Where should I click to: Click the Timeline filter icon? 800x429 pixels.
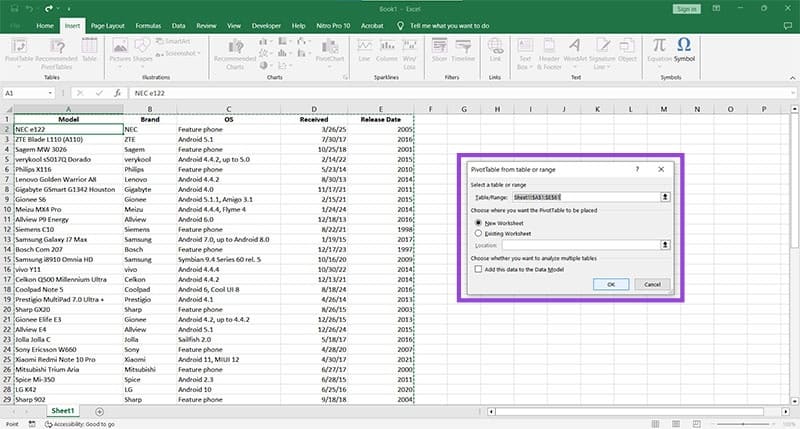(465, 46)
